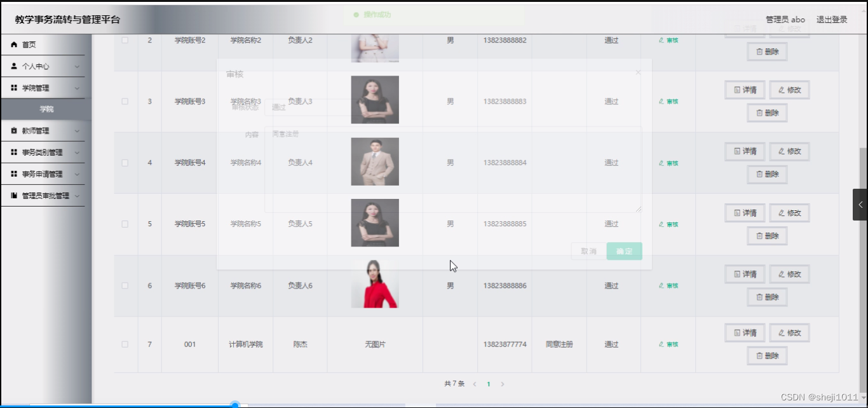The image size is (868, 408).
Task: Click the blue progress handle at bottom
Action: click(235, 405)
